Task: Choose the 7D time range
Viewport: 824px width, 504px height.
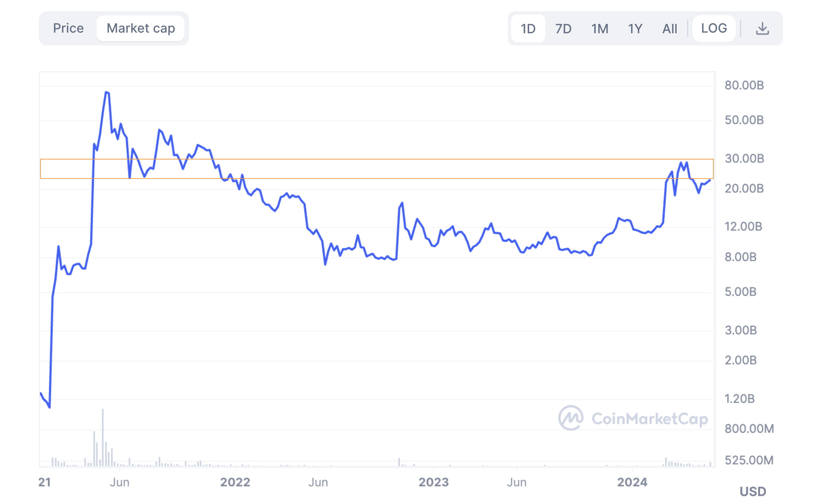Action: click(x=563, y=29)
